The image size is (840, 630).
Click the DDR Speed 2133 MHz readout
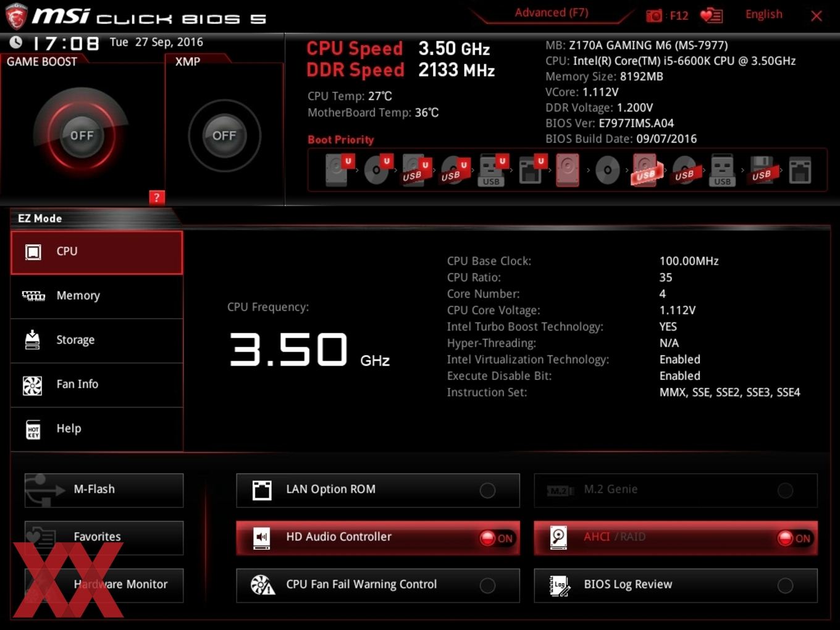pyautogui.click(x=401, y=70)
